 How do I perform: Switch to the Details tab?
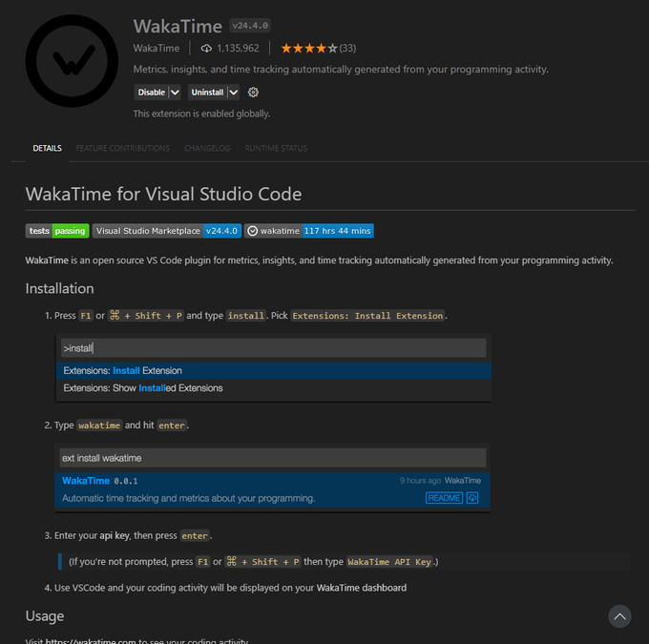click(x=47, y=148)
